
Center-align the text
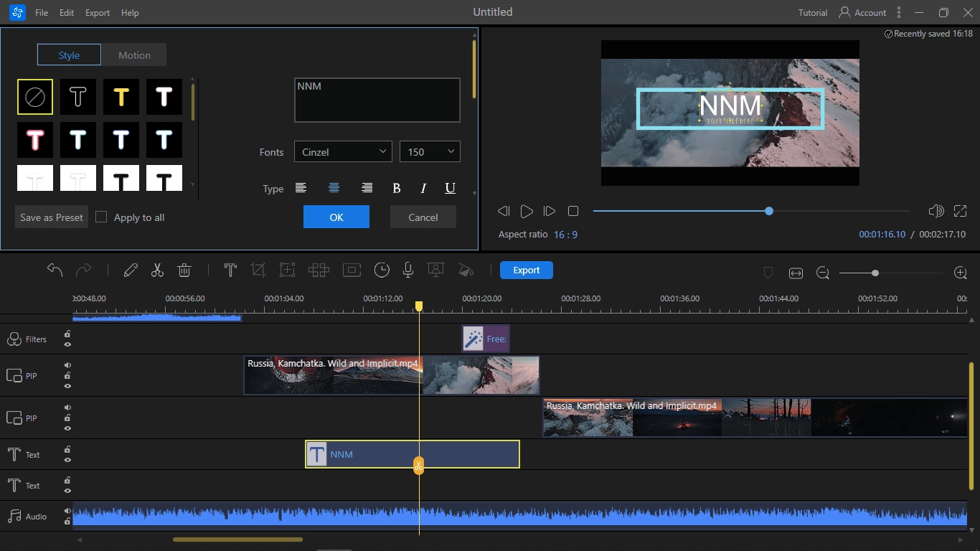(x=334, y=188)
